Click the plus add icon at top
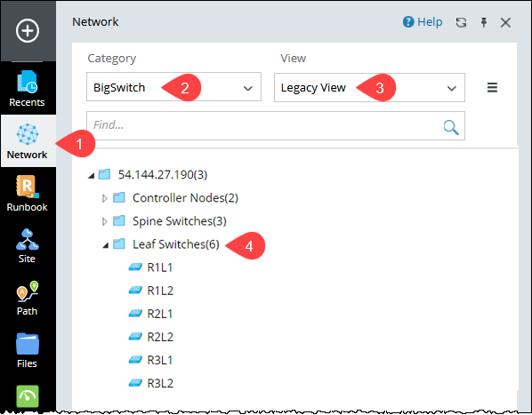532x415 pixels. pyautogui.click(x=28, y=31)
